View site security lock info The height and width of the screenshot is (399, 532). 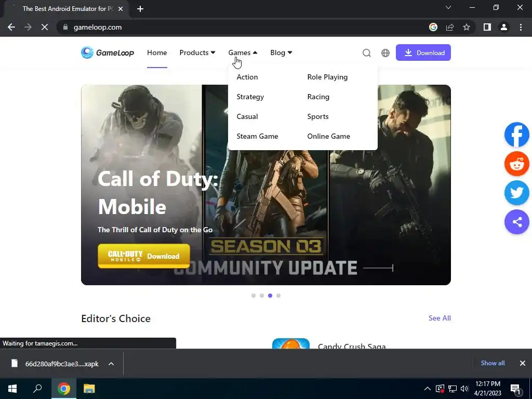point(65,27)
